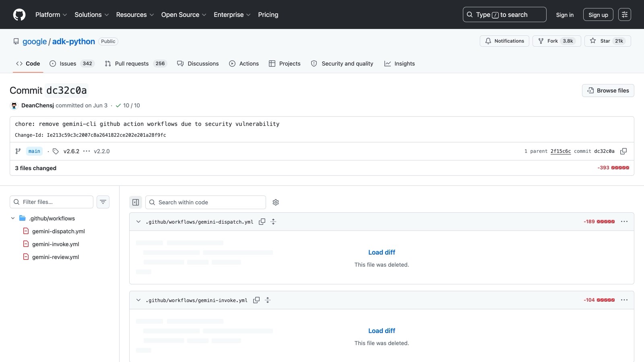The width and height of the screenshot is (644, 362).
Task: Fork the repository
Action: pyautogui.click(x=557, y=41)
